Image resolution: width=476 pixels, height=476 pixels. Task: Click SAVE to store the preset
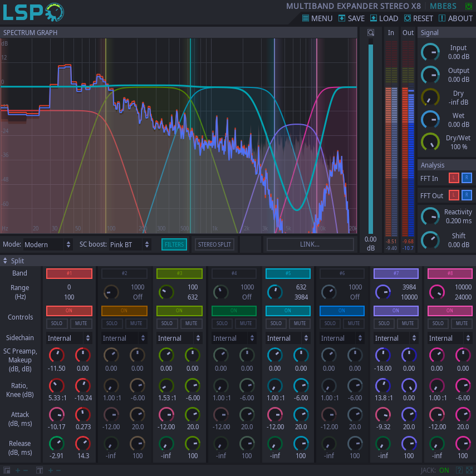(351, 18)
